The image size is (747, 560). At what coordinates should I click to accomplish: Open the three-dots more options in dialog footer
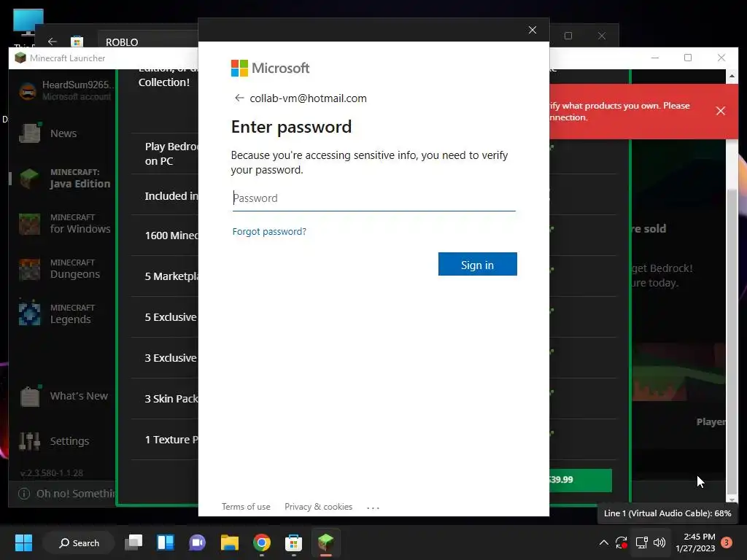coord(373,507)
